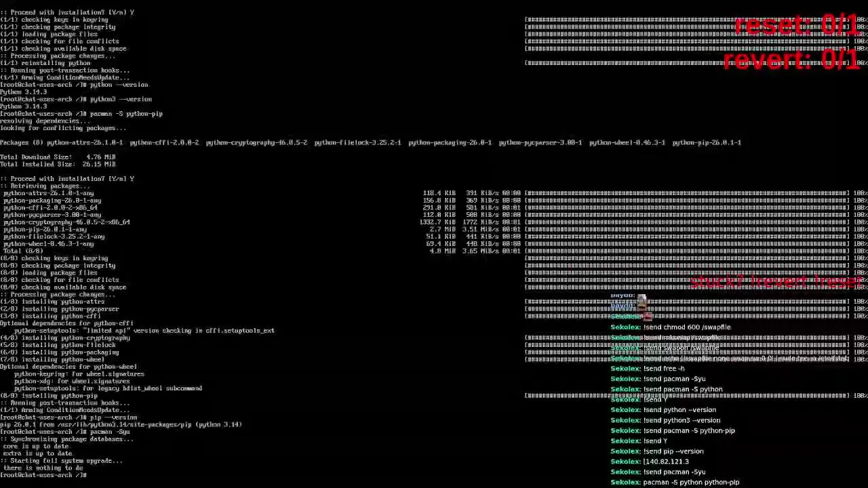Click terminal prompt line 'pacman -S python-pip'
Screen dimensions: 868x488
pos(81,114)
